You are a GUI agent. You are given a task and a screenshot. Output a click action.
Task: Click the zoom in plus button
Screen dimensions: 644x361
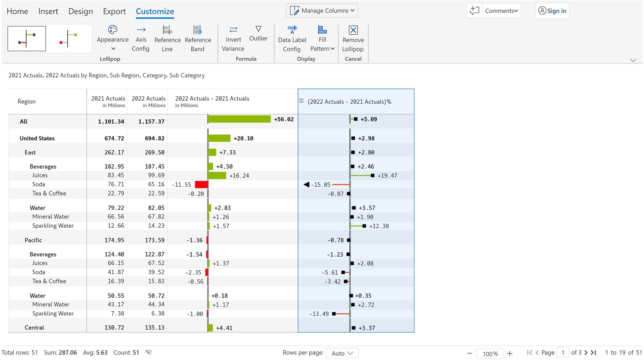[x=510, y=353]
